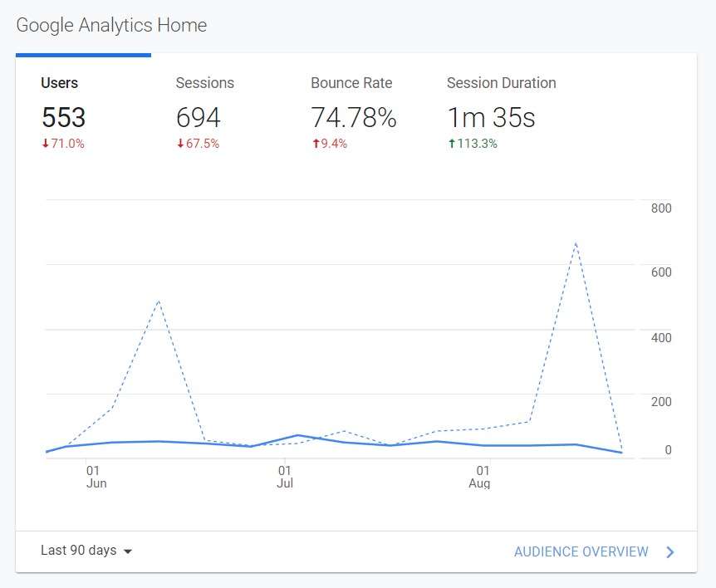Open the AUDIENCE OVERVIEW link
716x588 pixels.
point(581,551)
